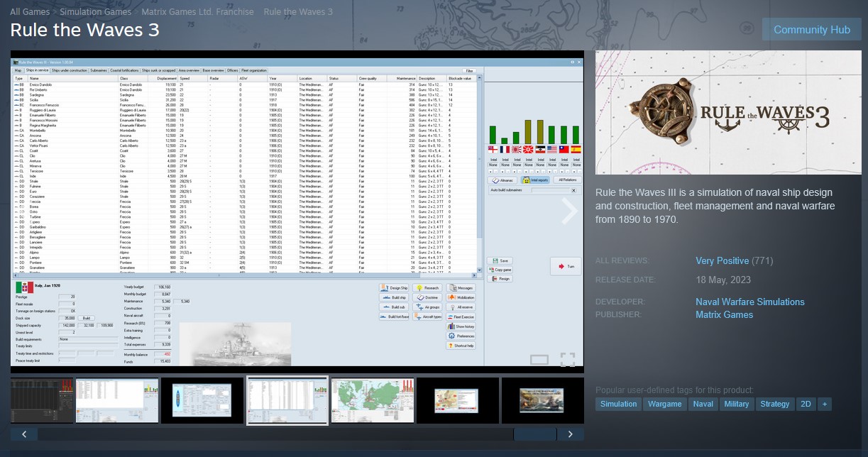Select the United States flag in the tension chart
868x457 pixels.
point(552,150)
